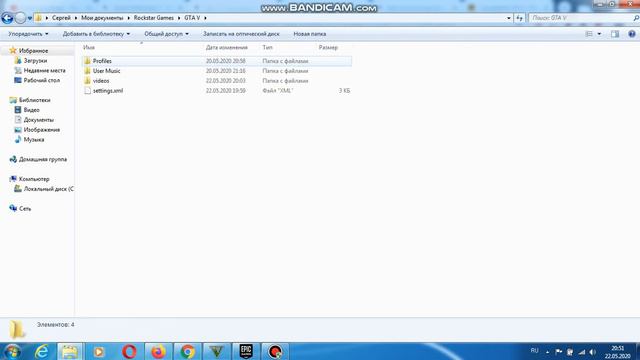Select the Мои документы breadcrumb segment
Image resolution: width=640 pixels, height=360 pixels.
coord(102,18)
